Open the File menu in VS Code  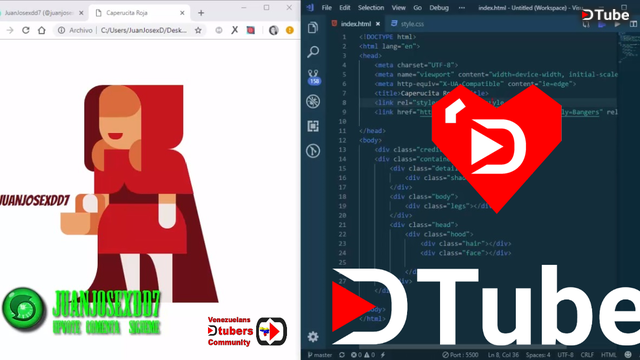click(x=327, y=8)
